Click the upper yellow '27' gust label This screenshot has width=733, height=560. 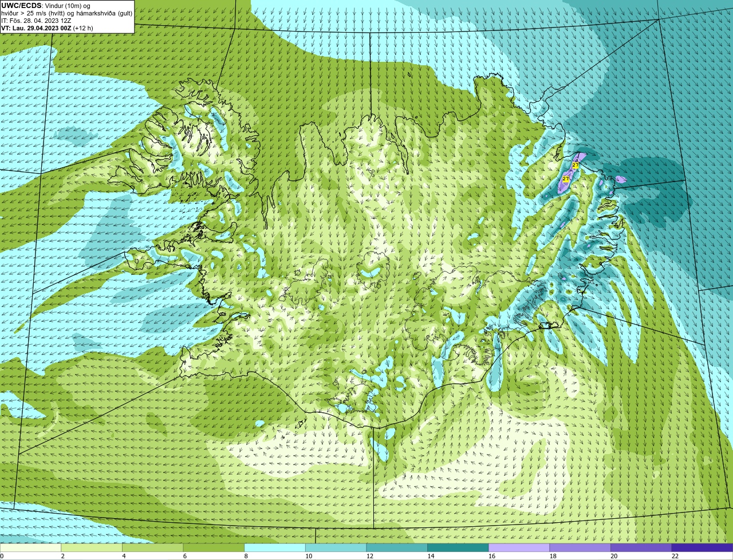[575, 165]
